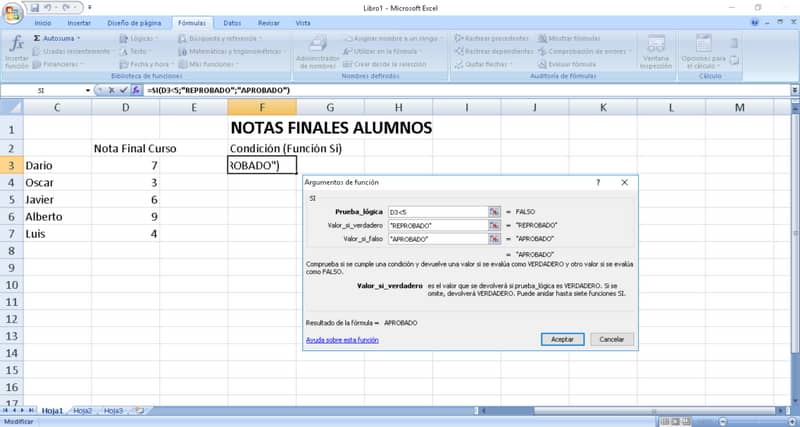This screenshot has width=800, height=427.
Task: Open Financieras function library
Action: 58,64
